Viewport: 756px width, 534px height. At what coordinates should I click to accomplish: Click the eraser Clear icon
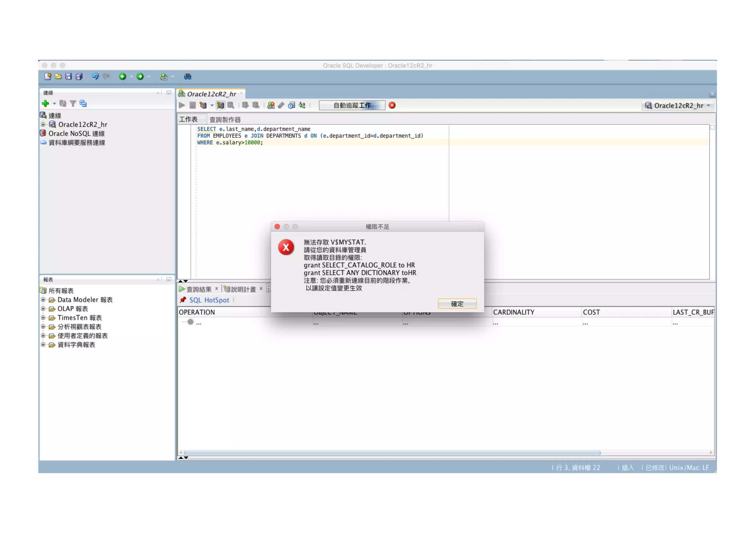pyautogui.click(x=281, y=105)
